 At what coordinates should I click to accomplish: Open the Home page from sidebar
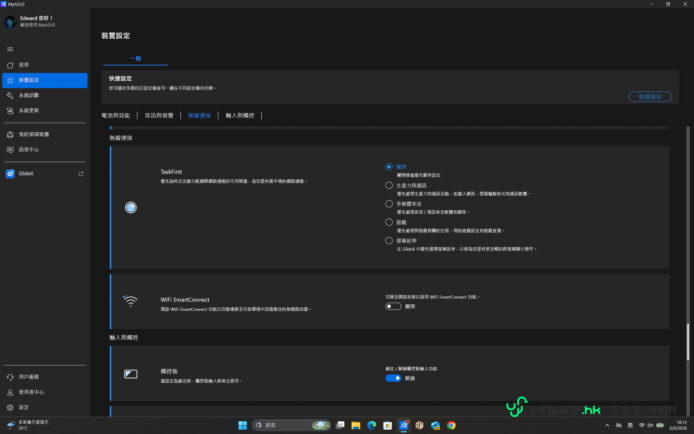click(44, 65)
